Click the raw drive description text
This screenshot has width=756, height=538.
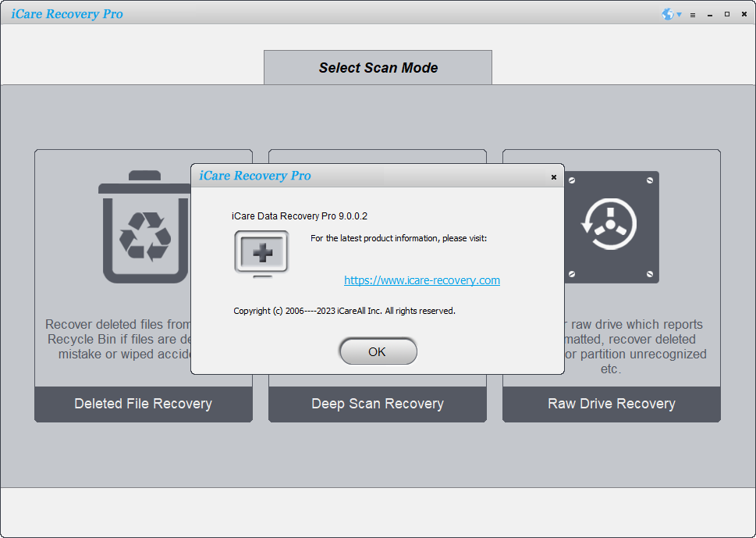pos(636,347)
